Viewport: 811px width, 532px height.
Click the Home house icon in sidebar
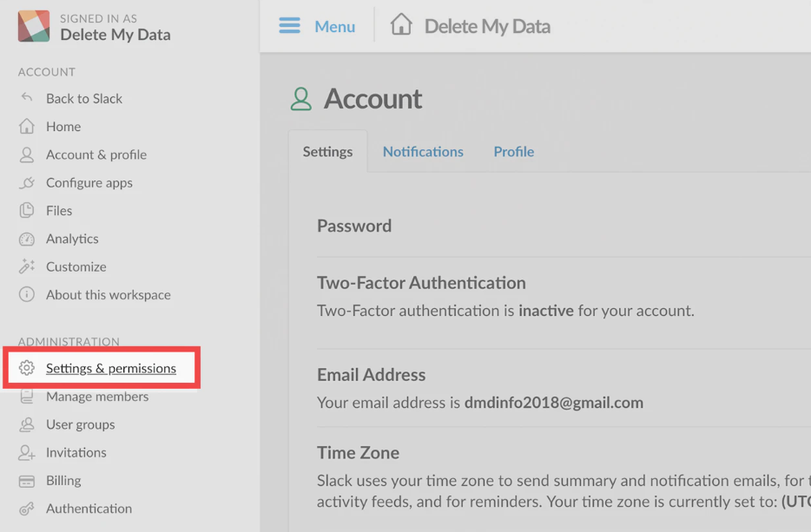point(27,126)
